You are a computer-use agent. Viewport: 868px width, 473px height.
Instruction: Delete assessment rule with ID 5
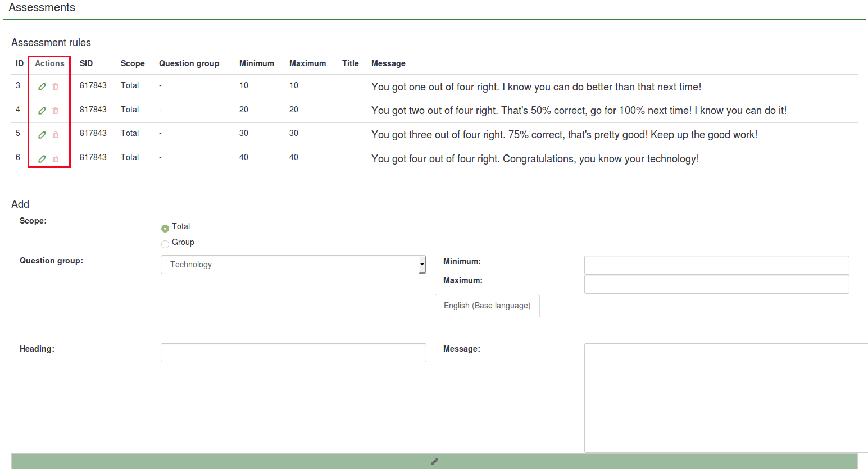[55, 135]
